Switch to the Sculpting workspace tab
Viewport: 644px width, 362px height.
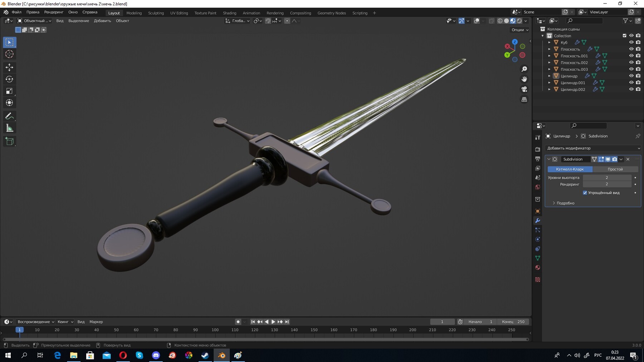pos(156,13)
